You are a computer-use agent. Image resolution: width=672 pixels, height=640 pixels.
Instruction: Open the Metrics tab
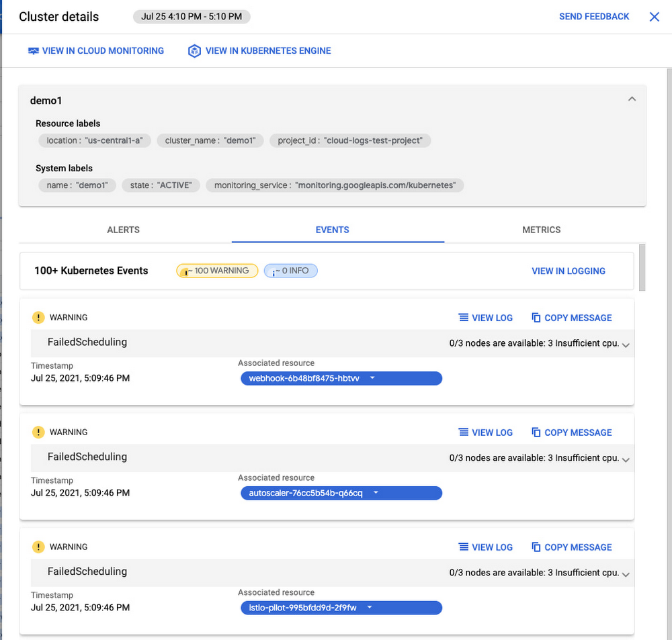coord(541,230)
